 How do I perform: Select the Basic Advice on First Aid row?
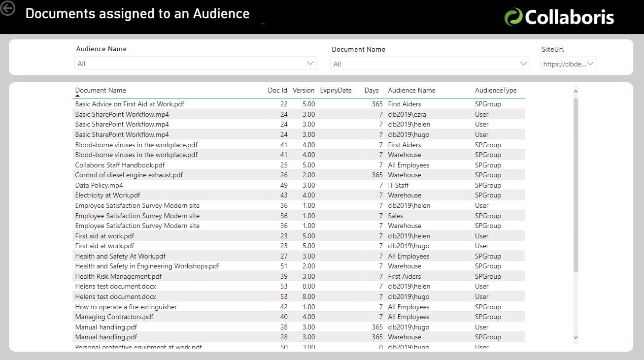click(x=197, y=104)
